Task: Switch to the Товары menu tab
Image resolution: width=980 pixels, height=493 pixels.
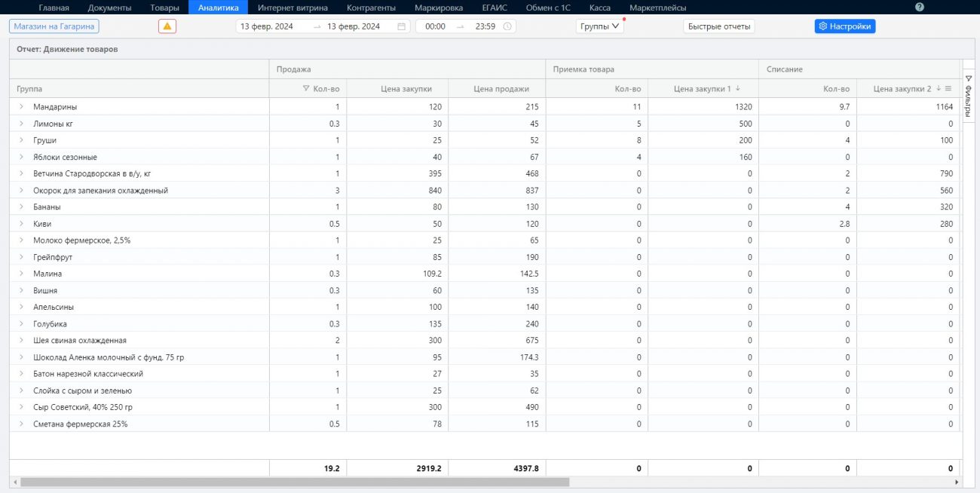Action: coord(164,8)
